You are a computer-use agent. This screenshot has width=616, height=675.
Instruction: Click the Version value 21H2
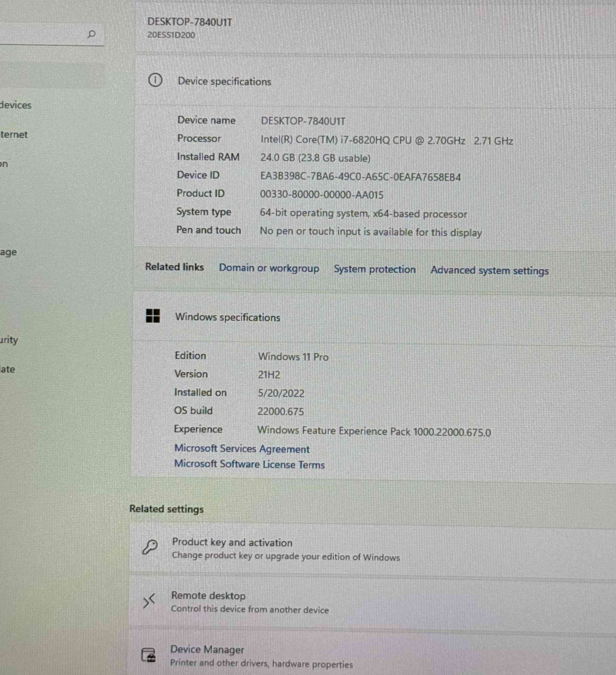[x=269, y=375]
